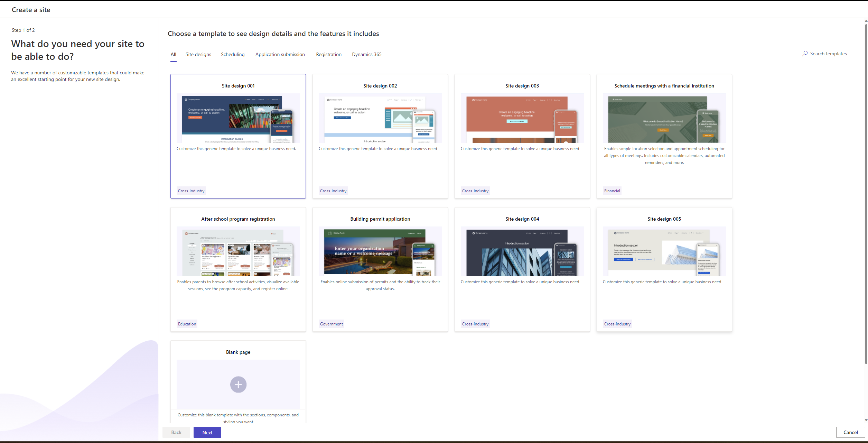Screen dimensions: 868x443
Task: Click the Blank page plus icon
Action: 238,384
